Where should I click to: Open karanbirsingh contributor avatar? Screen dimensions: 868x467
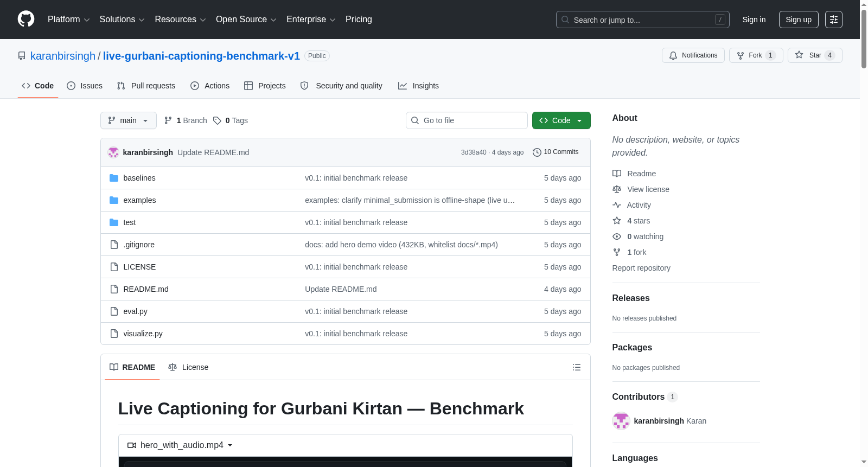coord(621,421)
